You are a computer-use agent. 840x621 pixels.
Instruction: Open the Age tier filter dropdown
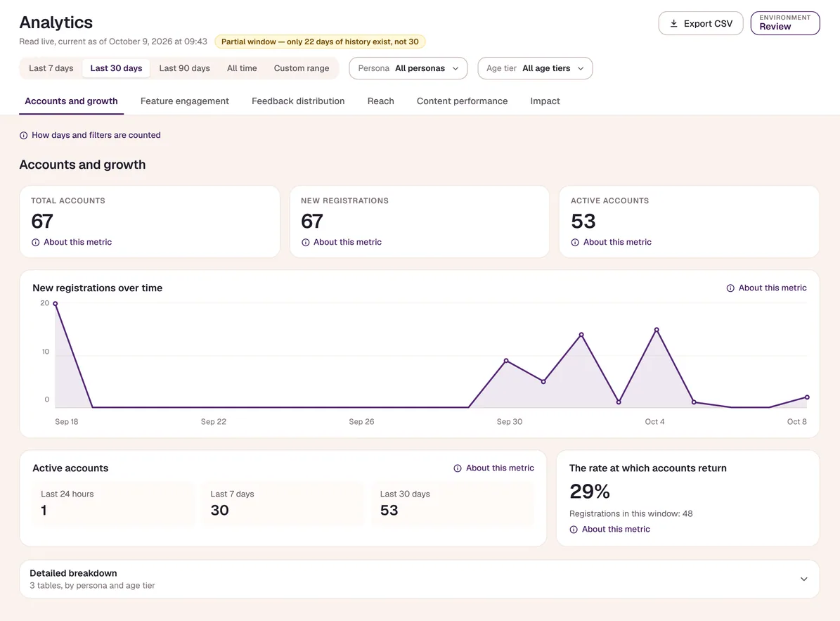(x=535, y=68)
